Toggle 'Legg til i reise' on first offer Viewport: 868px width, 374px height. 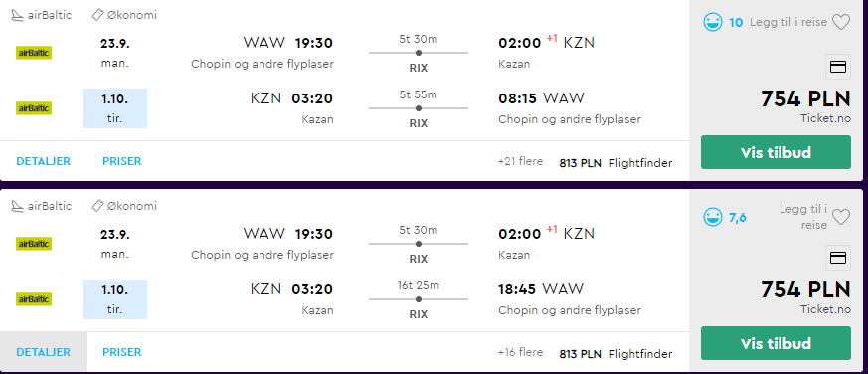(x=788, y=22)
